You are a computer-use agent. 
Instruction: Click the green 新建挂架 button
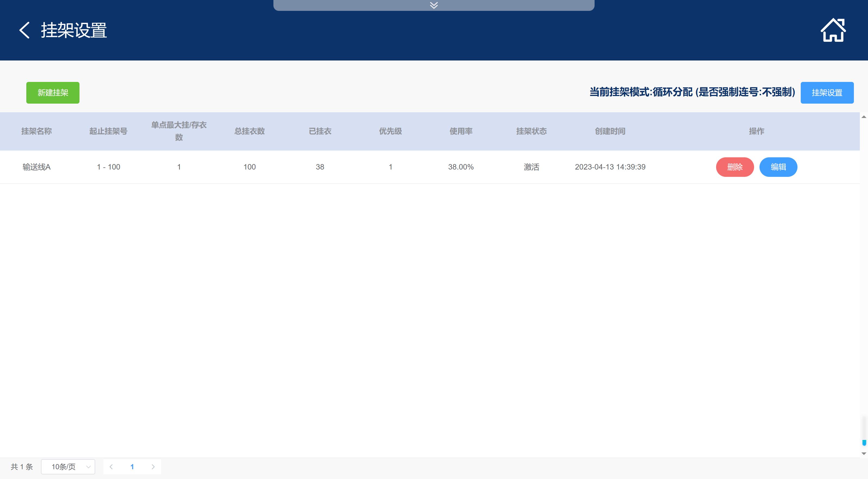53,93
